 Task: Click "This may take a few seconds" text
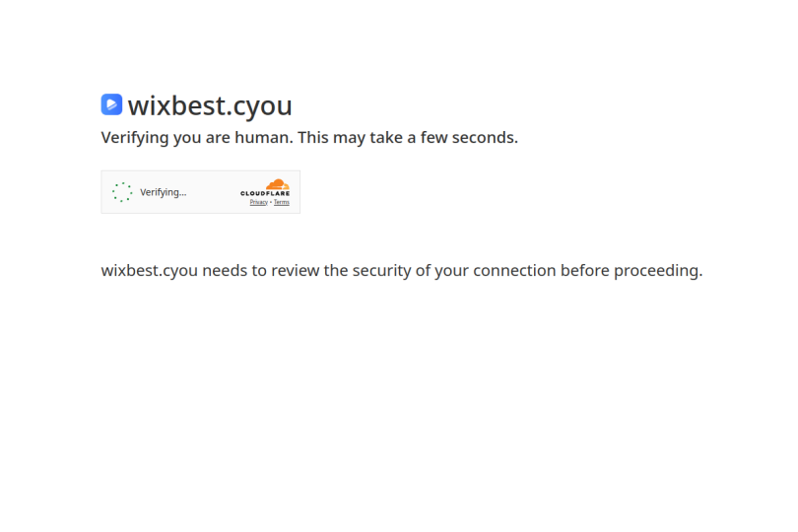(x=408, y=138)
